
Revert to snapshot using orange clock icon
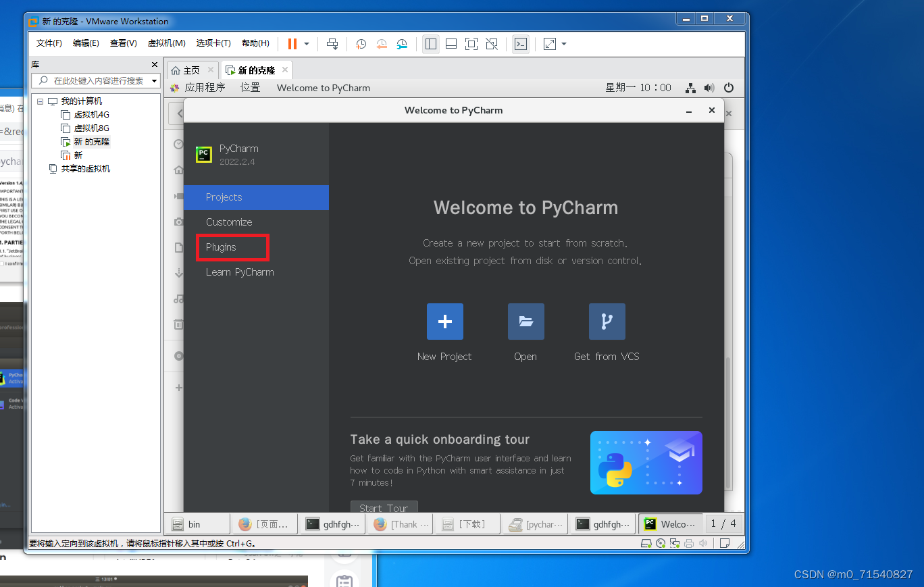click(382, 44)
